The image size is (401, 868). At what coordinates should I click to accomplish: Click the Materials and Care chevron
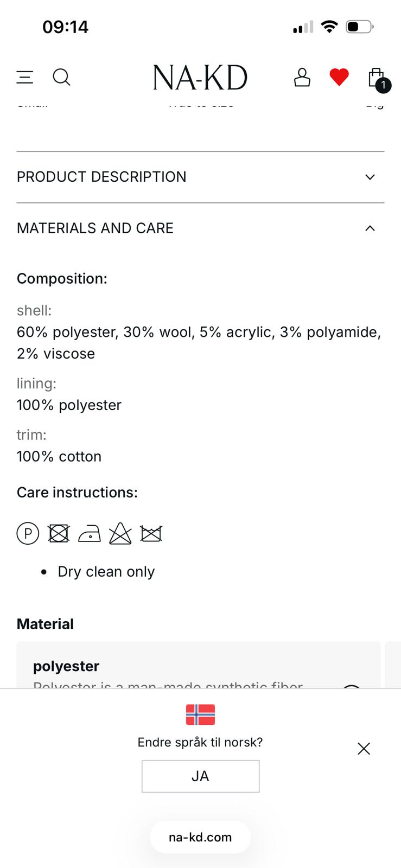click(370, 228)
